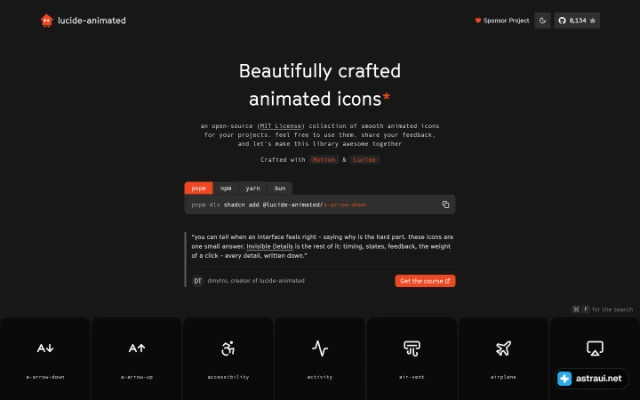Select the a-arrow-up icon card
The height and width of the screenshot is (400, 640).
pyautogui.click(x=136, y=359)
